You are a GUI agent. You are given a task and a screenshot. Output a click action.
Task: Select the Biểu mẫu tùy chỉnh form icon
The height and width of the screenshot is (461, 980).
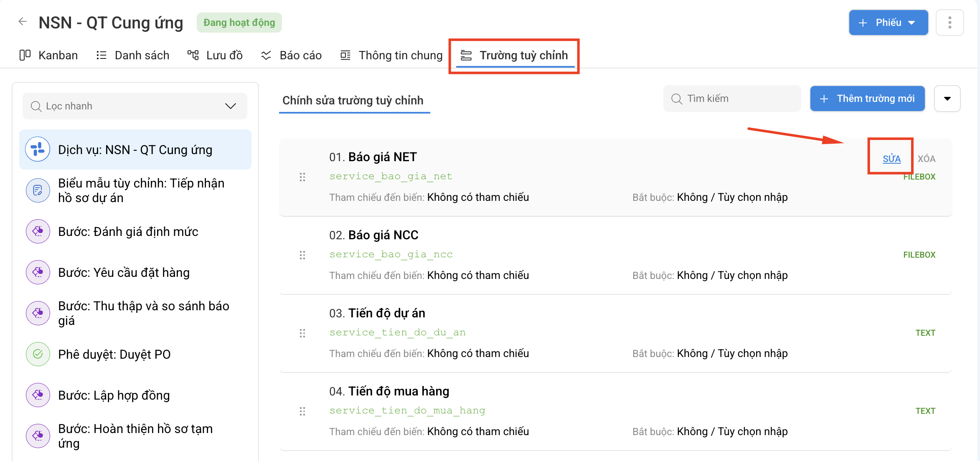click(38, 190)
